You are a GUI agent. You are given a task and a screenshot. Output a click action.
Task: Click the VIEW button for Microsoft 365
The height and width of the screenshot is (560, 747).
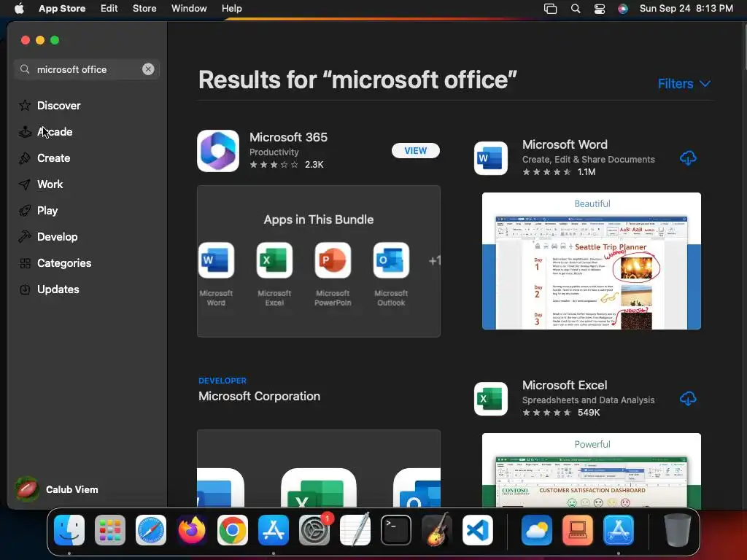[x=415, y=150]
